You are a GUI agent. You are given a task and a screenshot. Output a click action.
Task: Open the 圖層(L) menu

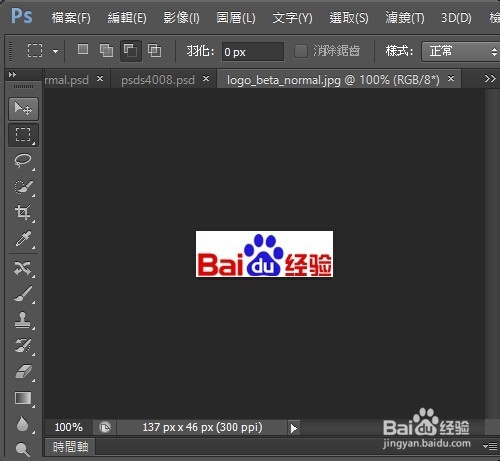click(x=236, y=17)
